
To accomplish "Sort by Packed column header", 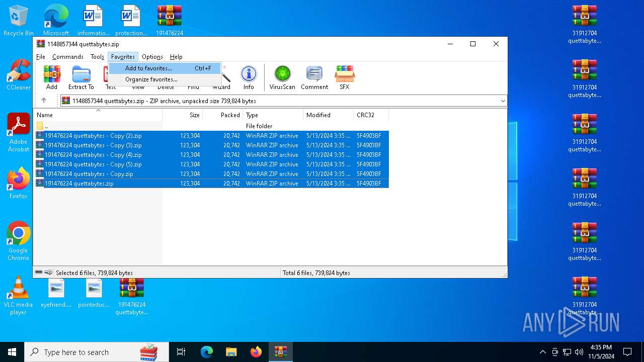I will pyautogui.click(x=223, y=115).
